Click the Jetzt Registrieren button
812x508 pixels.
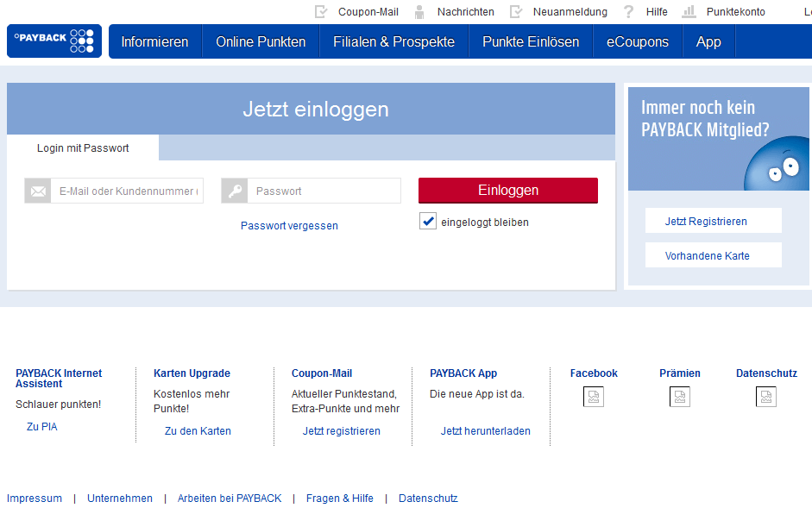pos(713,221)
